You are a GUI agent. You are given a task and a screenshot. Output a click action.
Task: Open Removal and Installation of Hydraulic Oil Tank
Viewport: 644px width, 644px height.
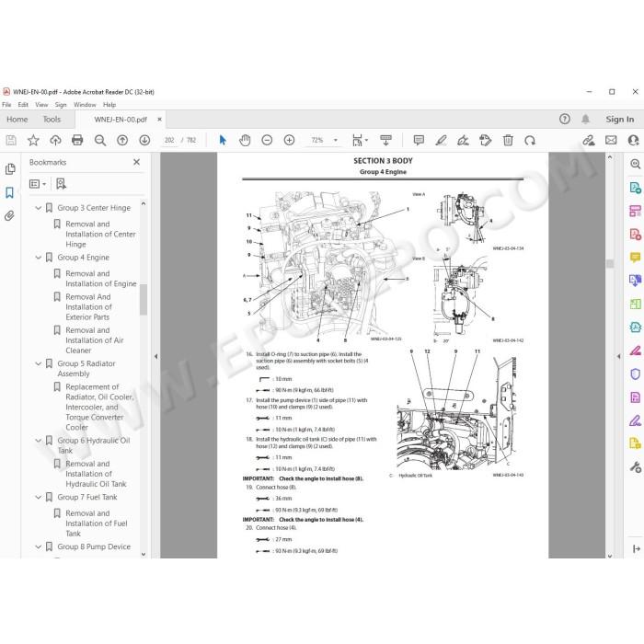click(96, 474)
